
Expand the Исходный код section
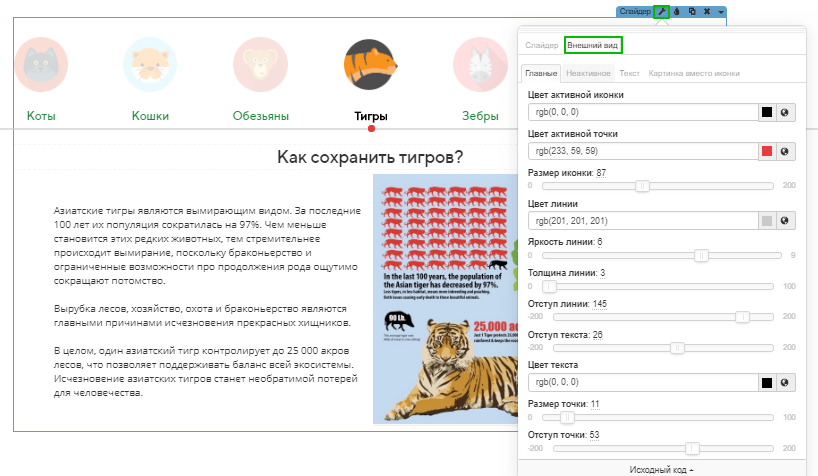[661, 468]
